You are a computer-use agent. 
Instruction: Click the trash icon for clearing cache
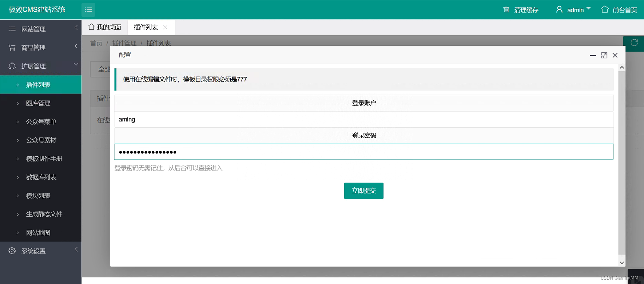tap(506, 10)
